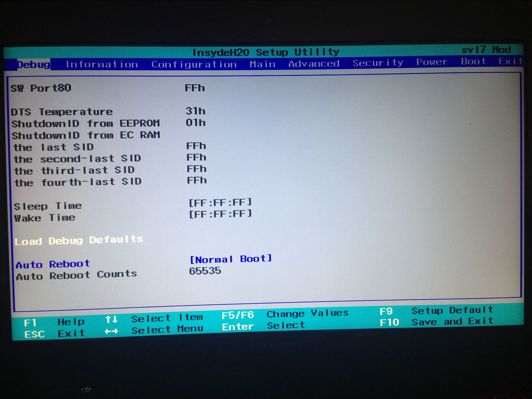Switch to the Security tab
Image resolution: width=532 pixels, height=399 pixels.
point(378,63)
